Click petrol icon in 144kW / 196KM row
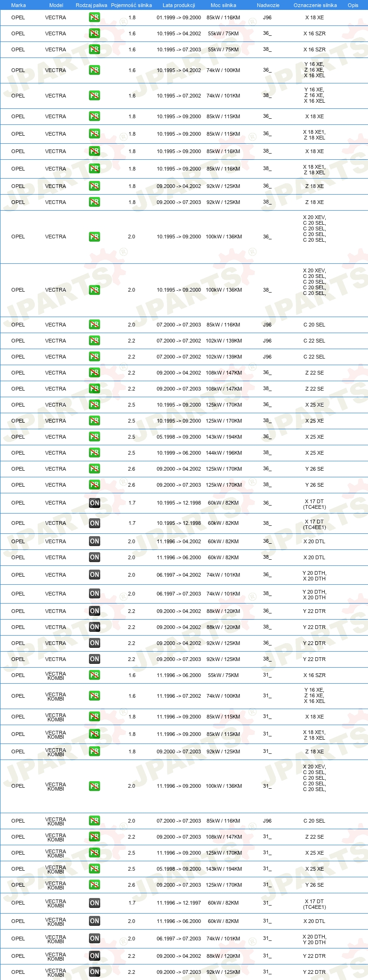The image size is (368, 980). click(x=95, y=453)
